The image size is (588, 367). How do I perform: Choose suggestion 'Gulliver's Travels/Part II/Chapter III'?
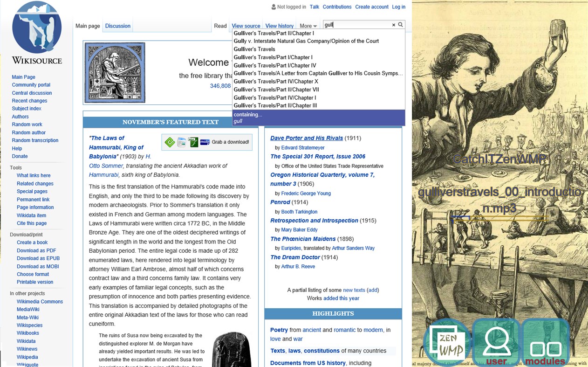click(x=319, y=105)
